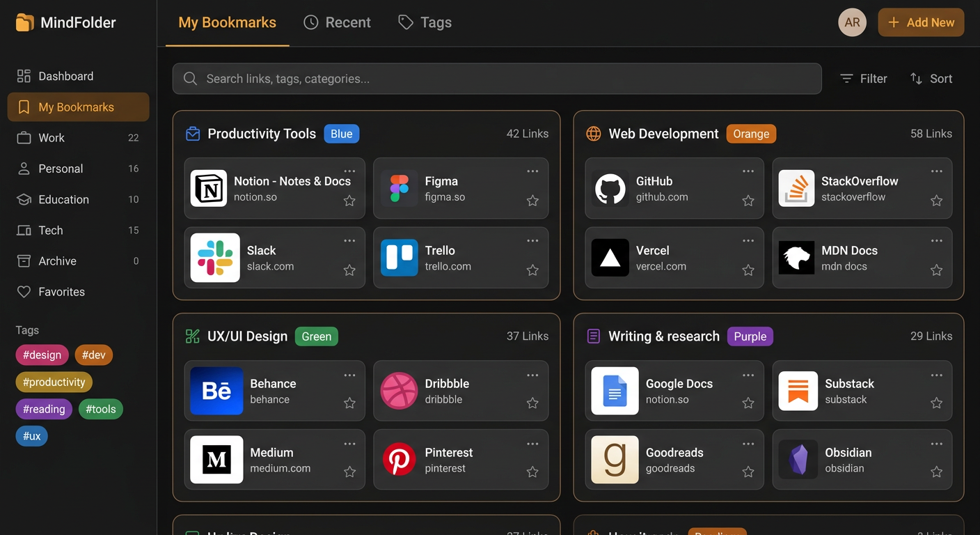The width and height of the screenshot is (980, 535).
Task: Focus the search links, tags, categories field
Action: pyautogui.click(x=497, y=79)
